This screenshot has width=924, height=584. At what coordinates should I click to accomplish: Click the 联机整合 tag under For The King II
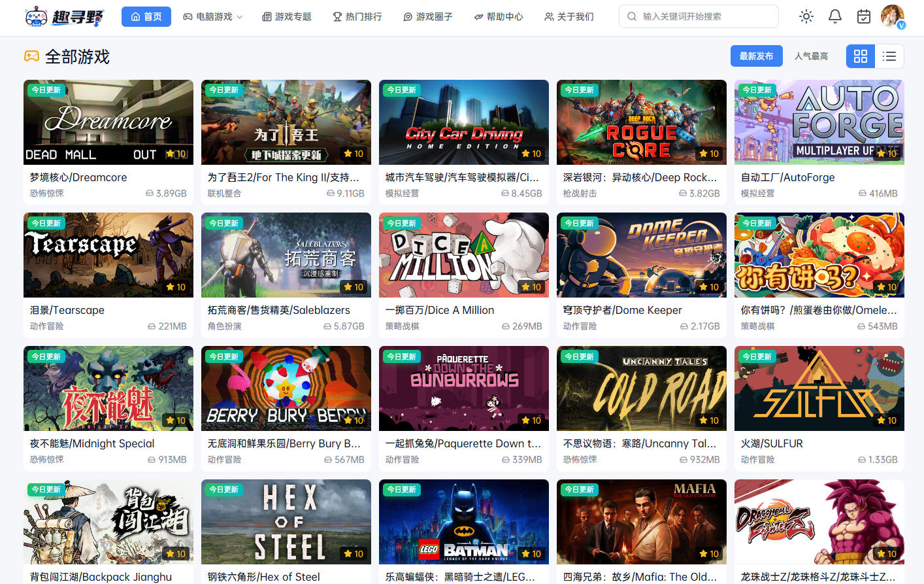pos(224,194)
